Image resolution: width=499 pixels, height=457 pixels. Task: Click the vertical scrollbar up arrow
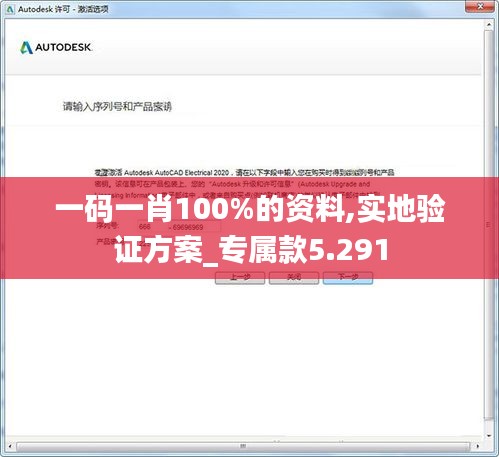(x=489, y=25)
